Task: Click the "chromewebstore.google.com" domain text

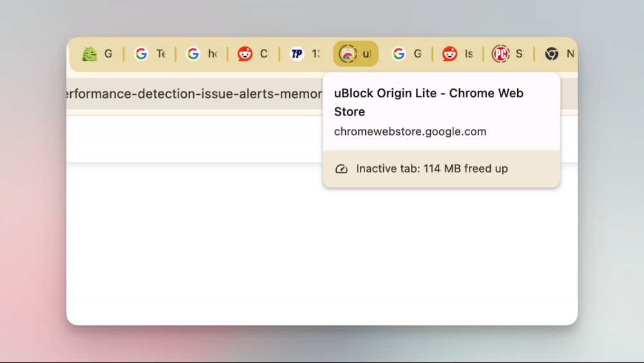Action: click(x=410, y=132)
